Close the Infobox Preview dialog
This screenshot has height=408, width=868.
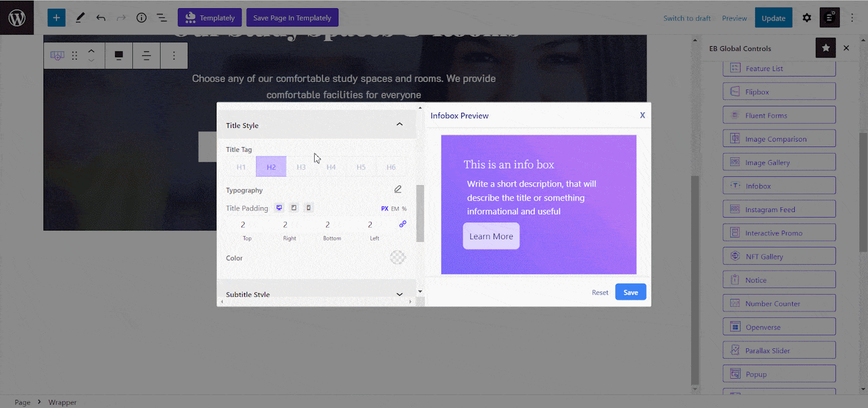[x=642, y=115]
